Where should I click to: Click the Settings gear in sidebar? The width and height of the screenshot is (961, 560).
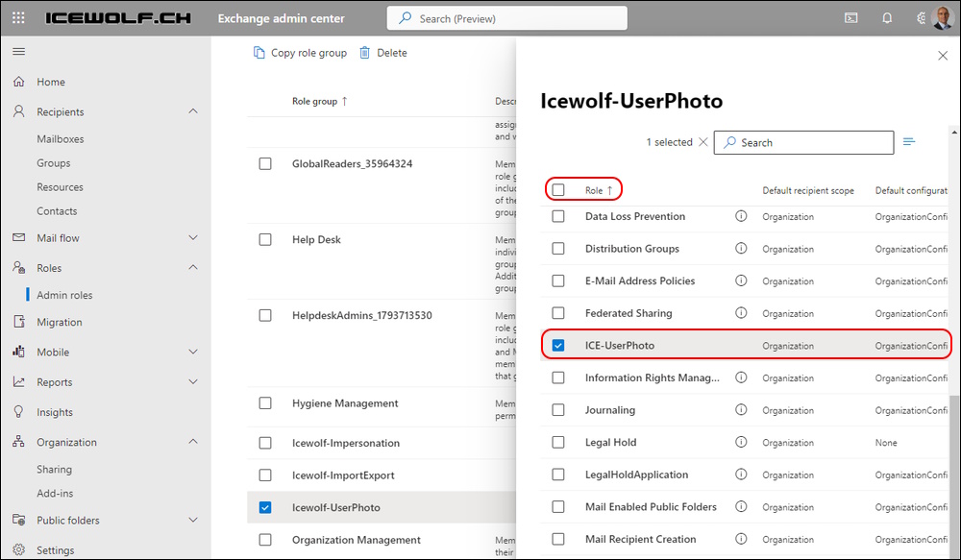click(19, 549)
